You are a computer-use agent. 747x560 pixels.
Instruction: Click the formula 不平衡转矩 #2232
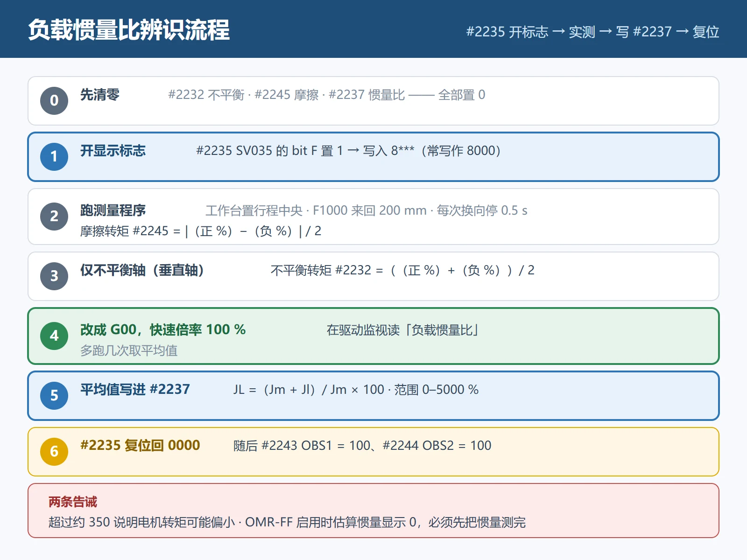pos(402,270)
